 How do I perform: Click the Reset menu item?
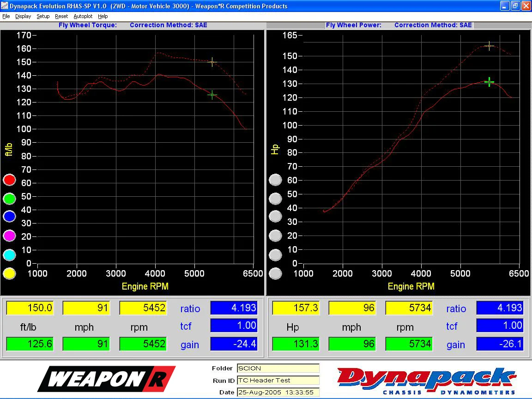pos(61,16)
